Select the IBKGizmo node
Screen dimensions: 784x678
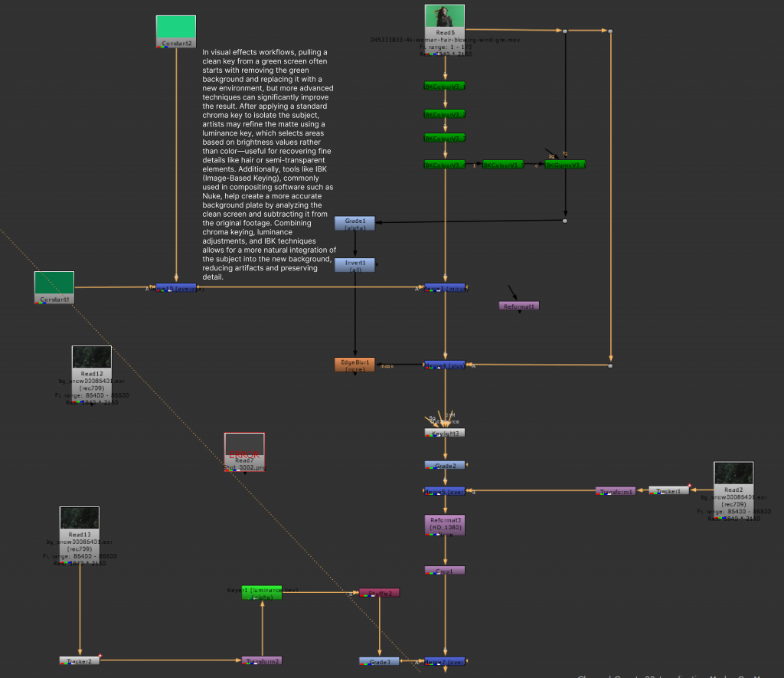pos(565,165)
